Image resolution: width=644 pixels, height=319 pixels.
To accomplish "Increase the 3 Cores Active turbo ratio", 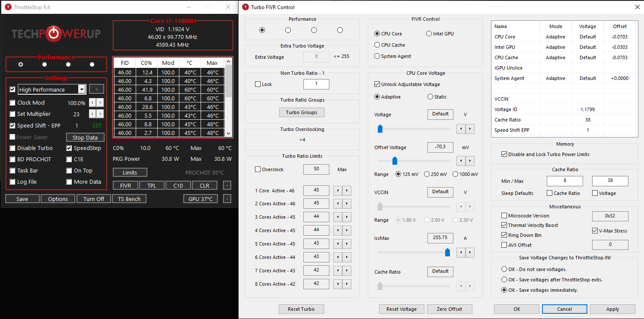I will point(347,217).
